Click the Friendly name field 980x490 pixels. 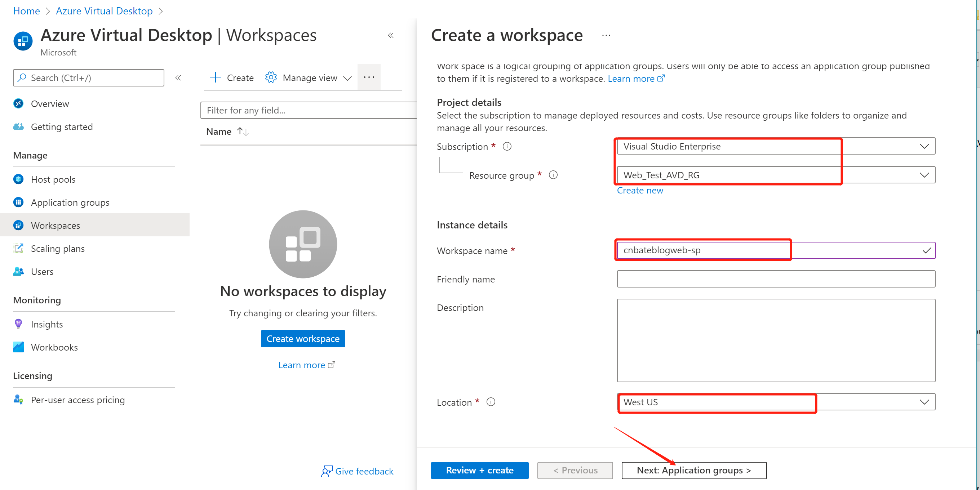[776, 279]
